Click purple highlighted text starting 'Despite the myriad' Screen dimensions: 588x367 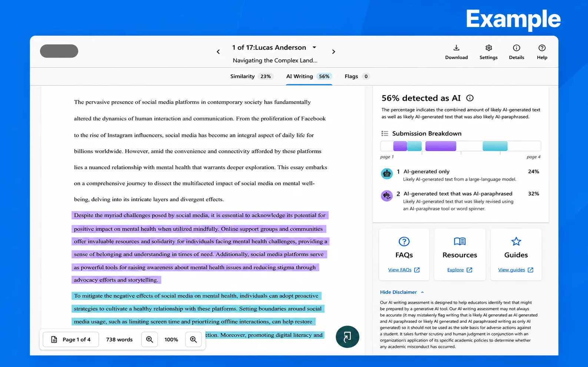coord(200,215)
